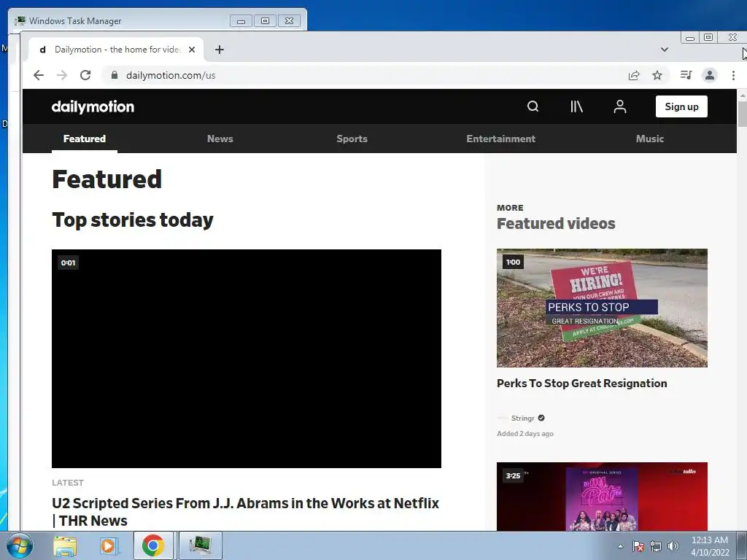
Task: Open a new tab with plus icon
Action: coord(219,50)
